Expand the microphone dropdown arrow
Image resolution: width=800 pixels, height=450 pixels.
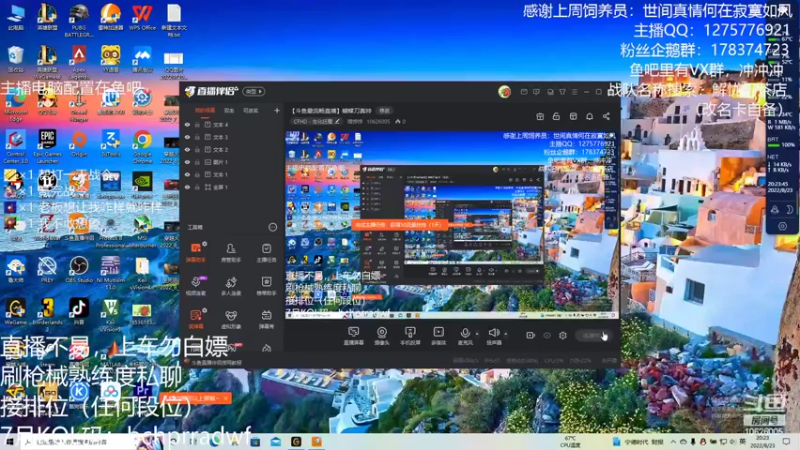(477, 334)
